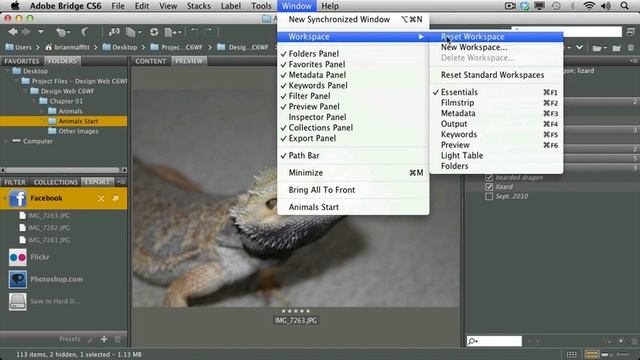Select IMG_7262.JPG in Facebook queue

(45, 228)
